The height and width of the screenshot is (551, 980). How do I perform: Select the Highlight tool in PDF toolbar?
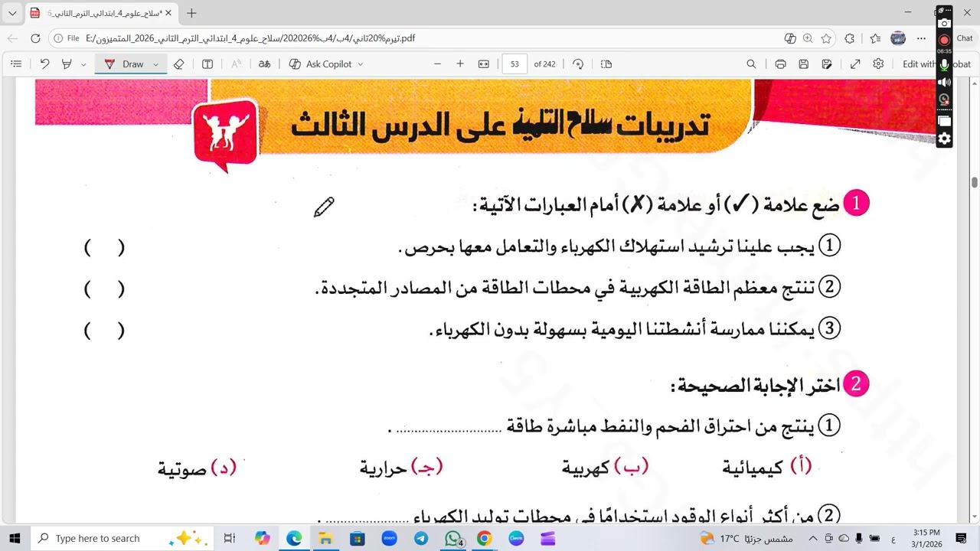(67, 64)
